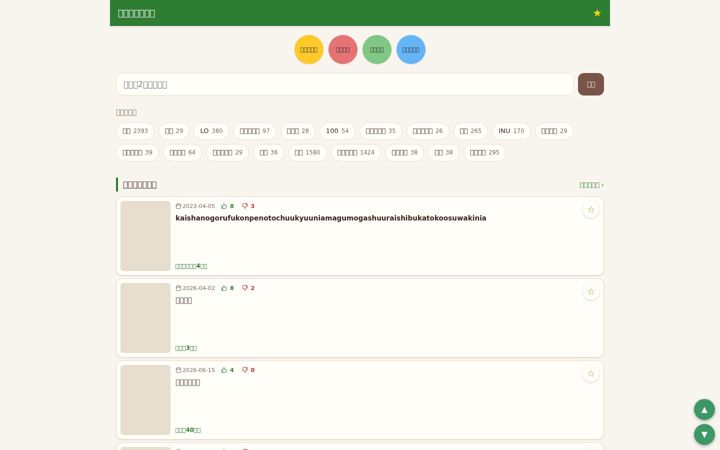
Task: Bookmark the 2026-04-02 post with its star
Action: [591, 292]
